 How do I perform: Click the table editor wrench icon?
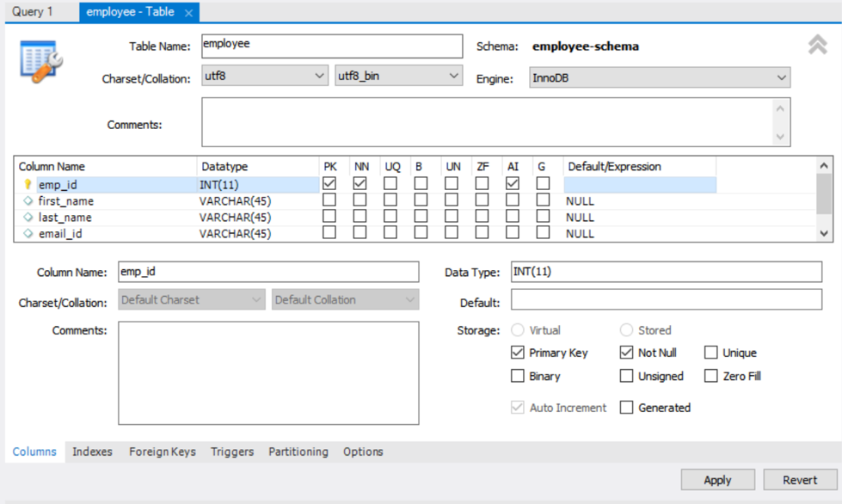40,61
